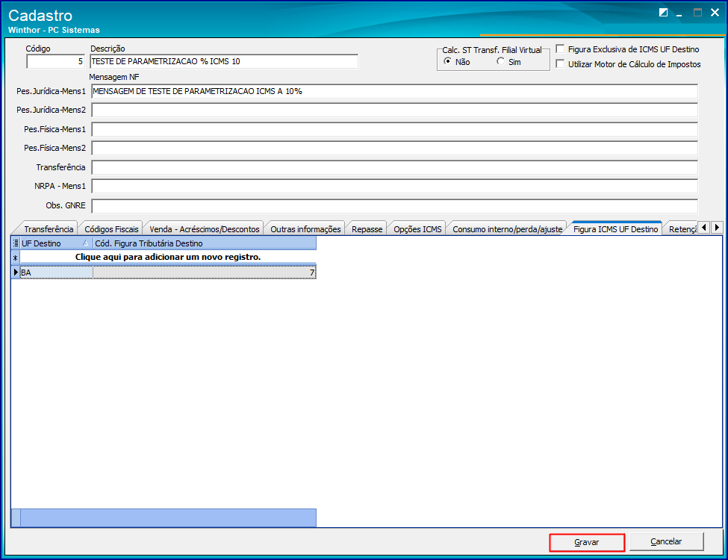This screenshot has width=728, height=560.
Task: Open the Códigos Fiscais tab
Action: click(111, 229)
